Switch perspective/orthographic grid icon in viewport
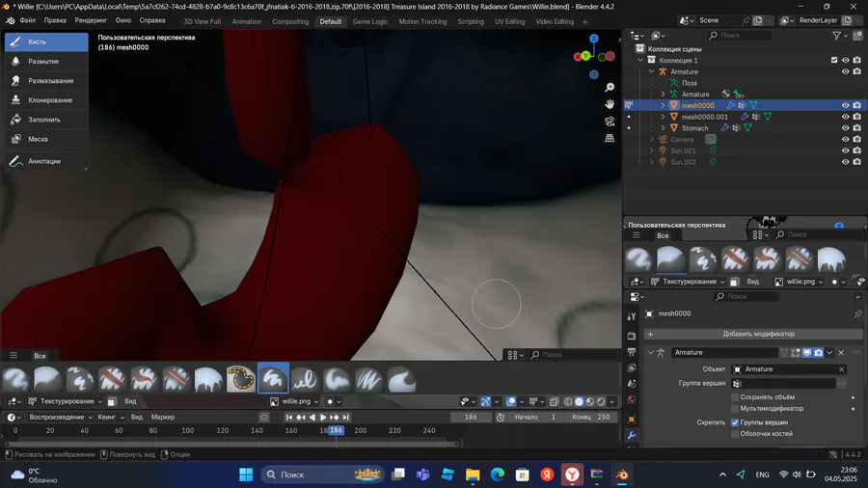868x488 pixels. point(610,138)
